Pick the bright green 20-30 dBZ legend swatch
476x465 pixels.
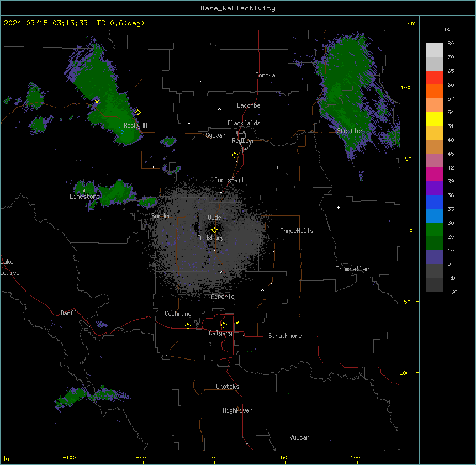(x=434, y=230)
